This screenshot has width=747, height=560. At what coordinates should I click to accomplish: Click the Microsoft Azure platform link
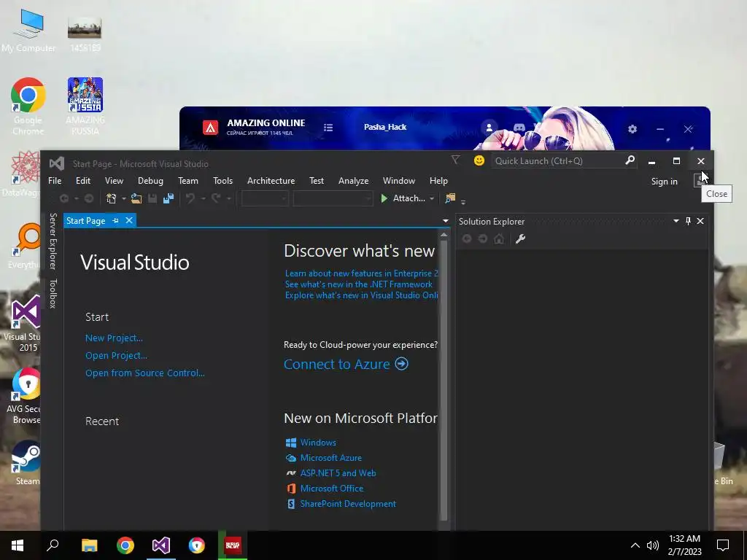click(330, 458)
